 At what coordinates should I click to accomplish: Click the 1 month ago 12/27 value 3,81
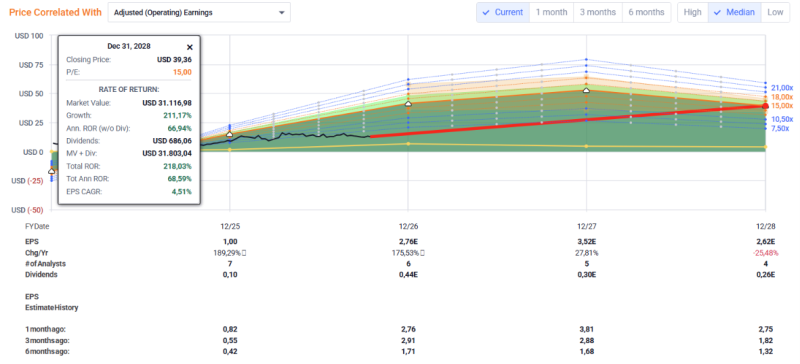tap(586, 329)
